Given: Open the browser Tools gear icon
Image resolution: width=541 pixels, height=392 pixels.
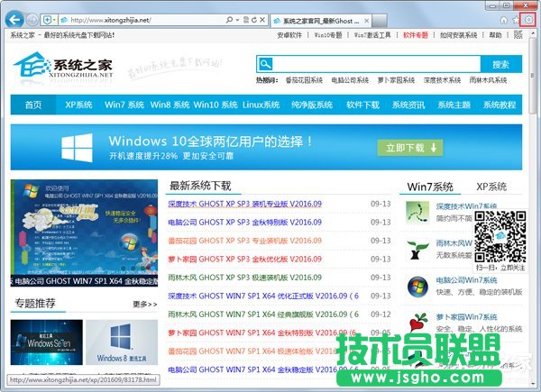Looking at the screenshot, I should click(x=528, y=21).
